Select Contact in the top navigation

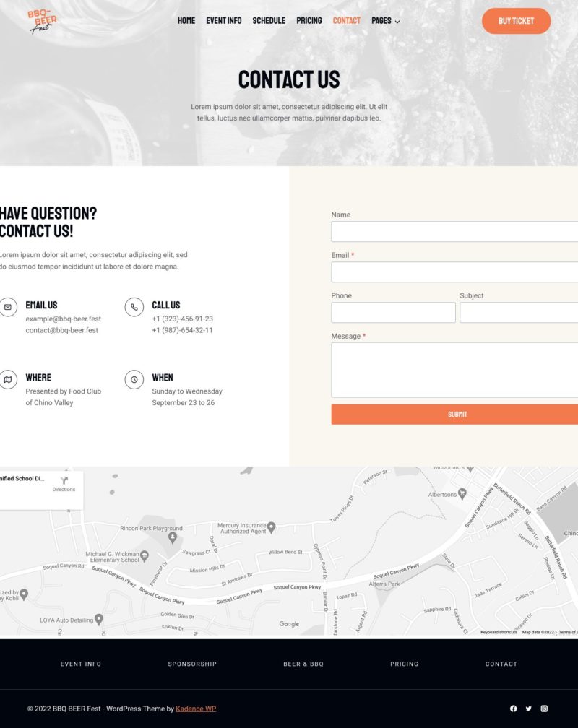(x=347, y=21)
